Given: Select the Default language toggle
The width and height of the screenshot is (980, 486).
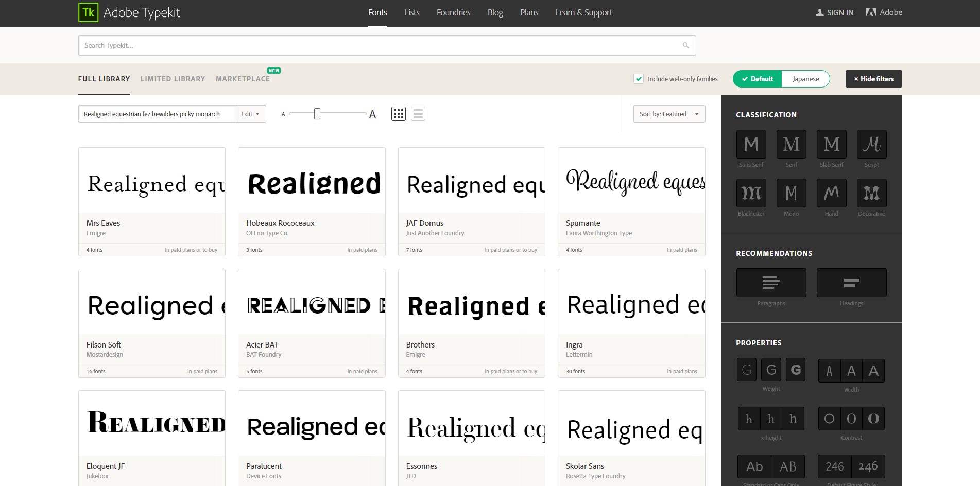Looking at the screenshot, I should point(757,79).
